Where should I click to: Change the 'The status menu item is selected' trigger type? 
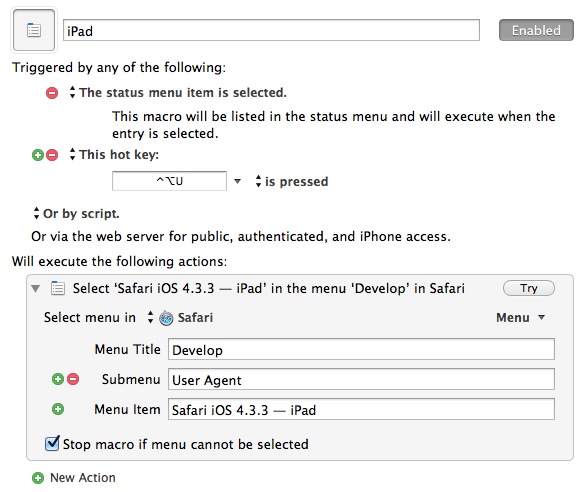coord(178,93)
